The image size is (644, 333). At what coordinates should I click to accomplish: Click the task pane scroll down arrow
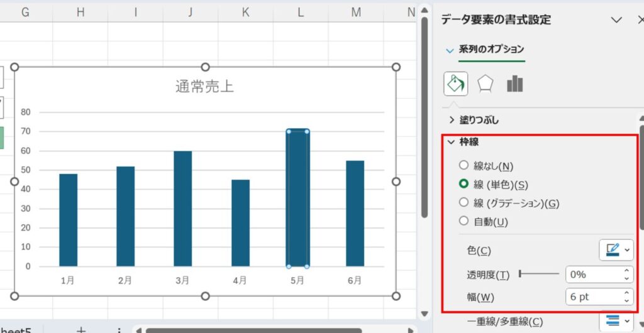(x=641, y=325)
